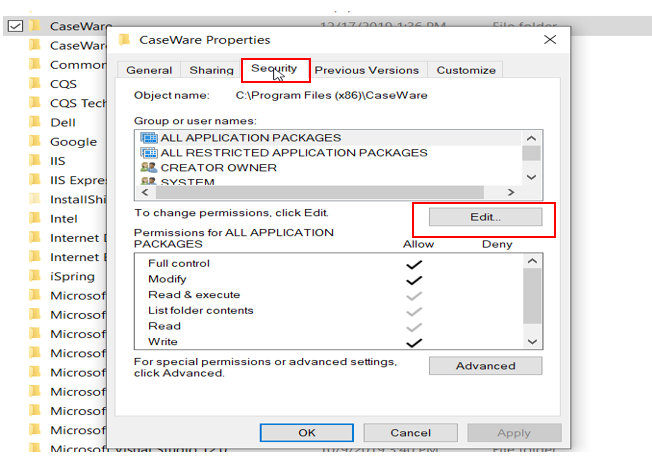Click the Edit button to change permissions
Image resolution: width=652 pixels, height=461 pixels.
pos(485,216)
